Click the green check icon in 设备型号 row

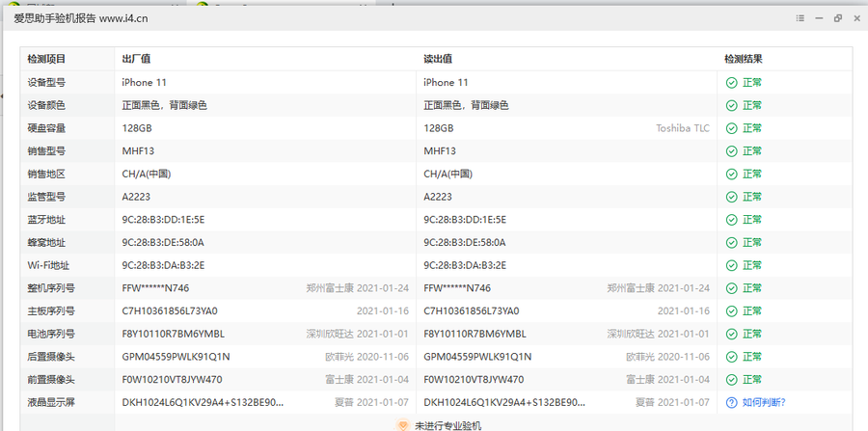pyautogui.click(x=732, y=82)
